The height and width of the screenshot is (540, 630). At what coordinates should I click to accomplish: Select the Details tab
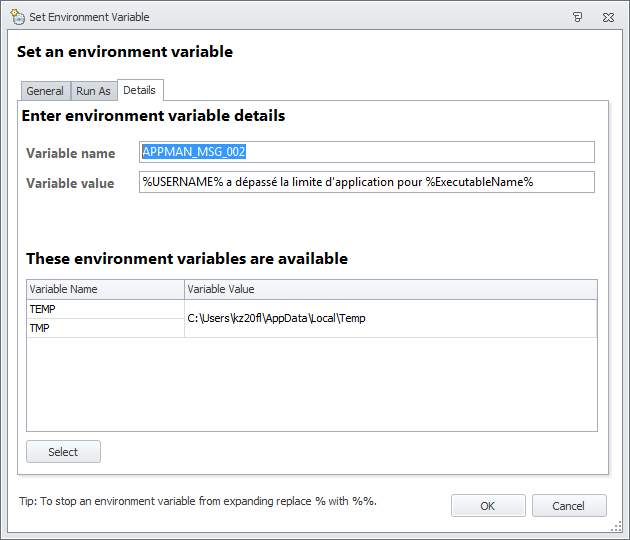tap(139, 90)
